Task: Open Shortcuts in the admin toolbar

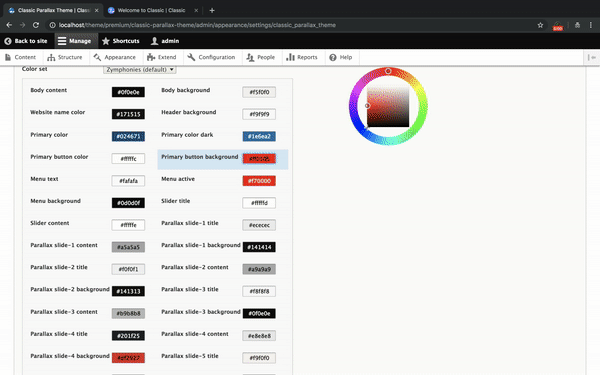Action: click(x=121, y=41)
